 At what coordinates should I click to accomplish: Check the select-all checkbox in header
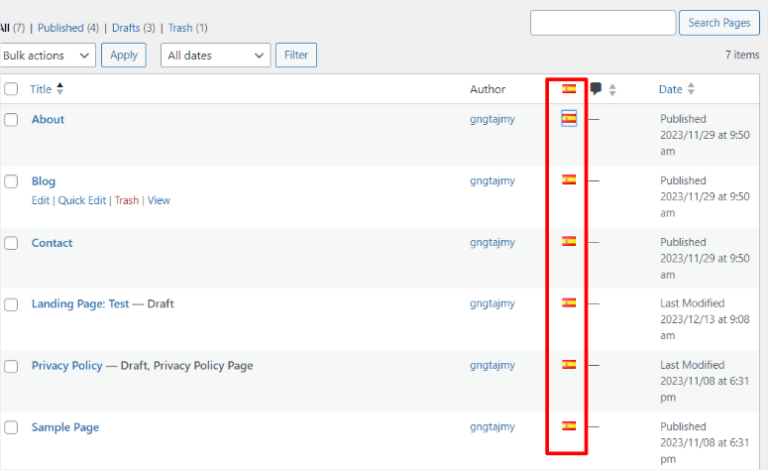[11, 89]
